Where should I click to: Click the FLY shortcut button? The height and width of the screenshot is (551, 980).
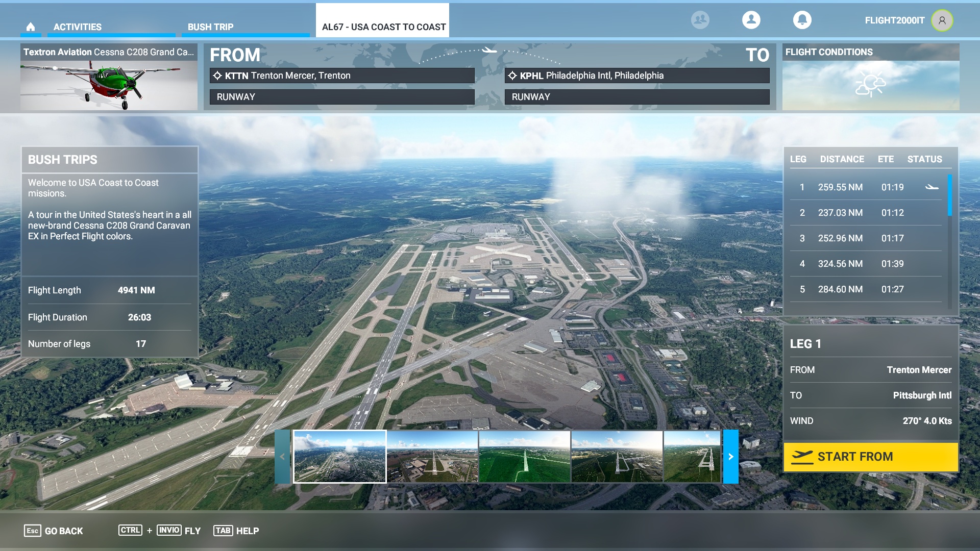(x=160, y=531)
